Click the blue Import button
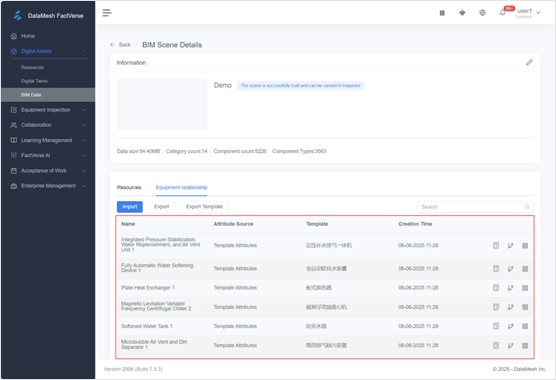The image size is (556, 380). point(130,207)
